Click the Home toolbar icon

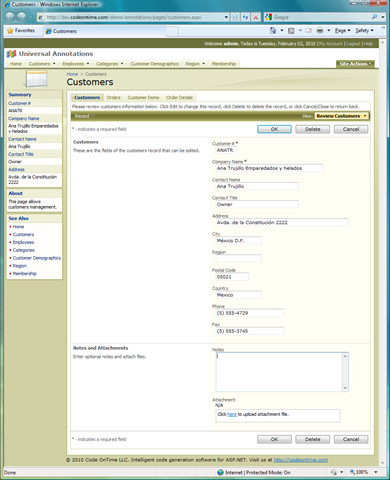pyautogui.click(x=273, y=30)
